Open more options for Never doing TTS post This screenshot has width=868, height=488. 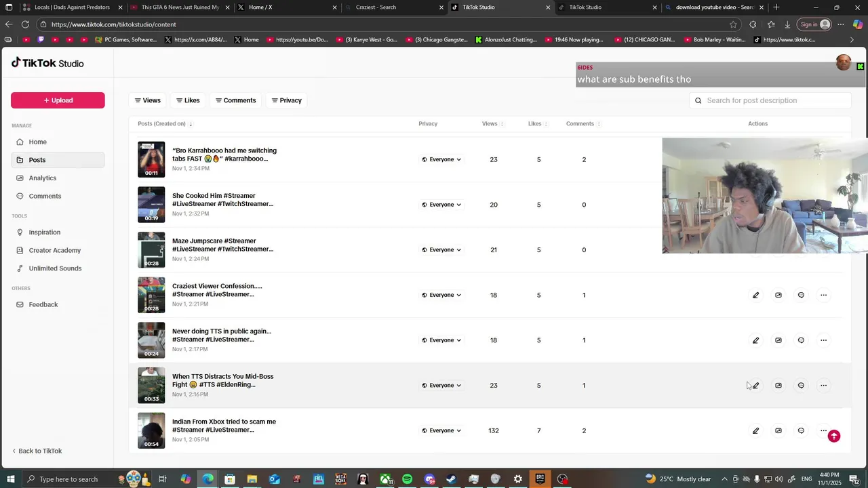[x=823, y=340]
